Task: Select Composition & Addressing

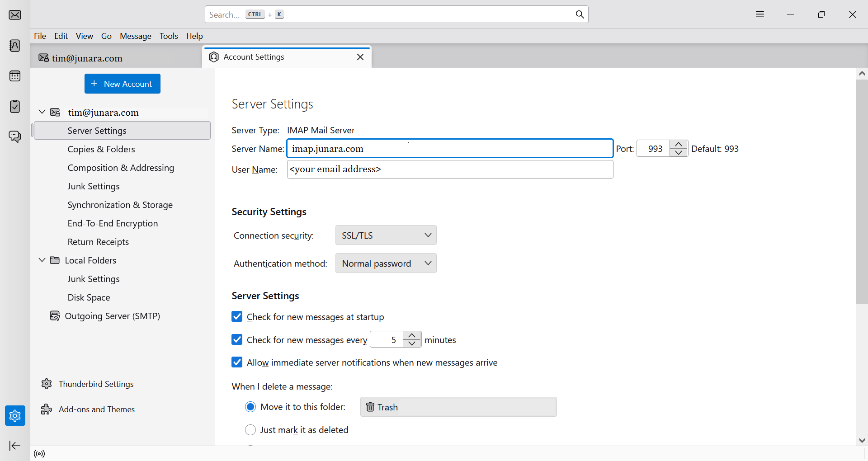Action: click(x=122, y=168)
